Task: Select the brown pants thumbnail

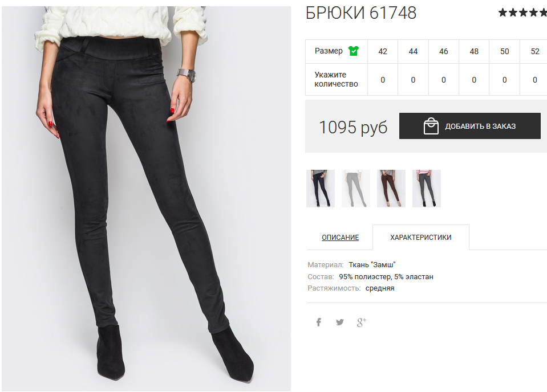Action: [391, 189]
